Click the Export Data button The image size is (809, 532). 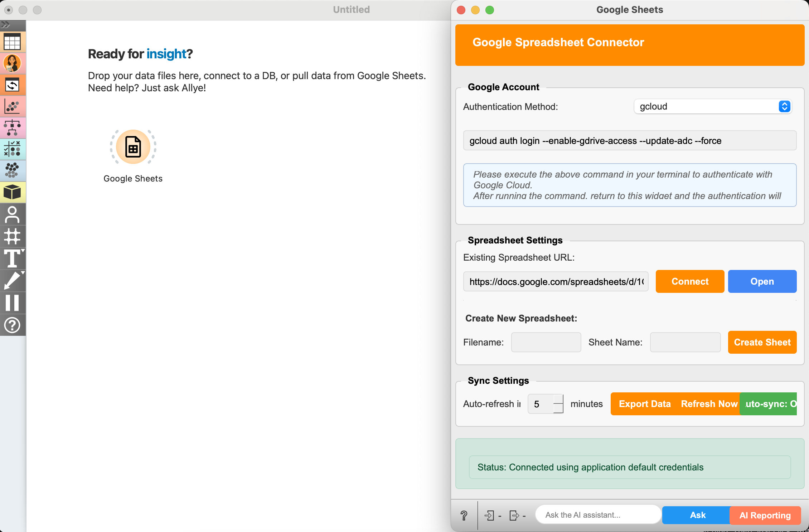click(645, 404)
